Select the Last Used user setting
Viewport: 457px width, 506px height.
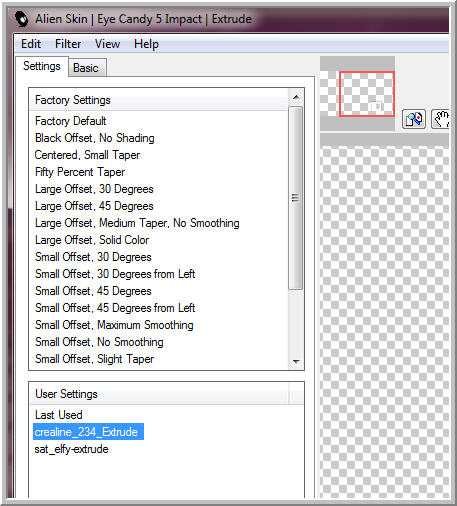click(x=59, y=415)
